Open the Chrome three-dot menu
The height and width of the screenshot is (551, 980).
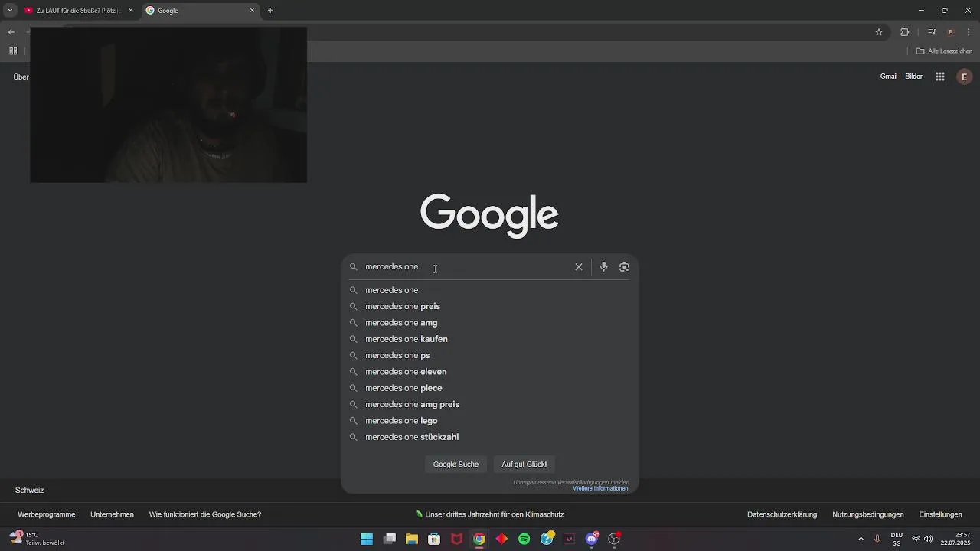tap(969, 32)
